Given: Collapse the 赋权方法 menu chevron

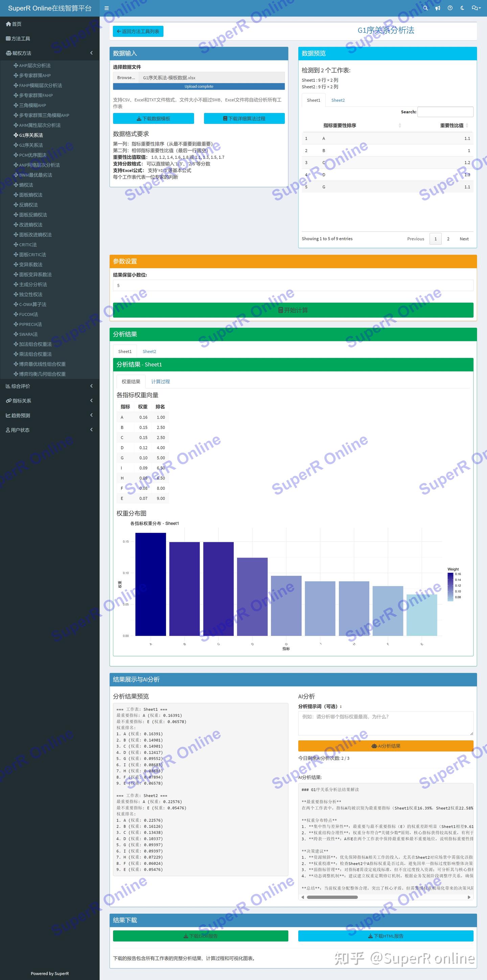Looking at the screenshot, I should coord(91,53).
